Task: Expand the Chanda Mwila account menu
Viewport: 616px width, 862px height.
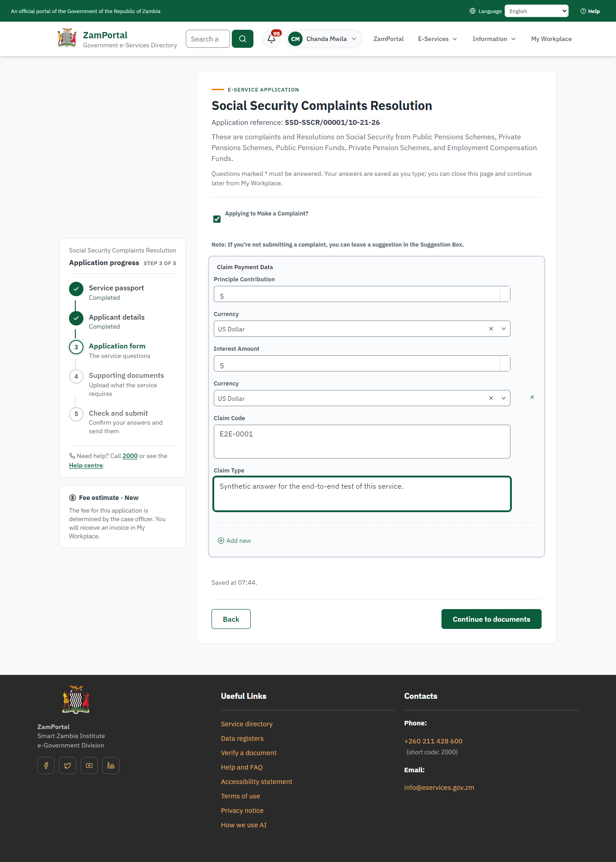Action: 324,39
